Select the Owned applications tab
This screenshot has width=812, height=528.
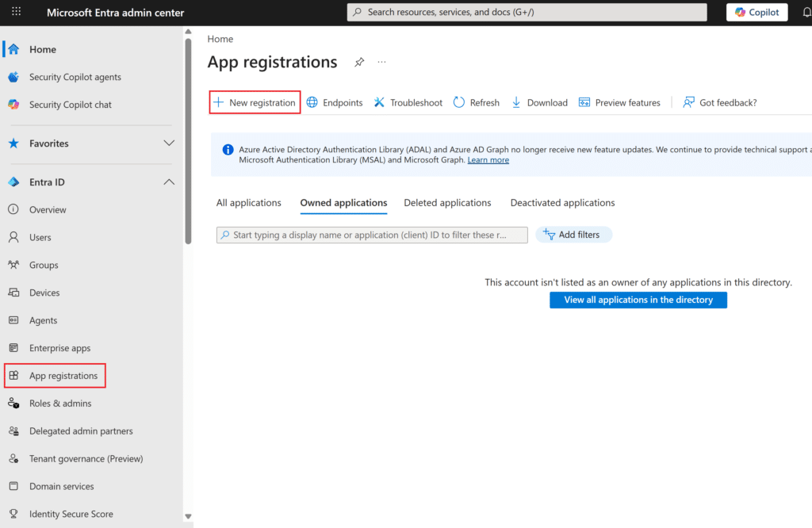(343, 203)
